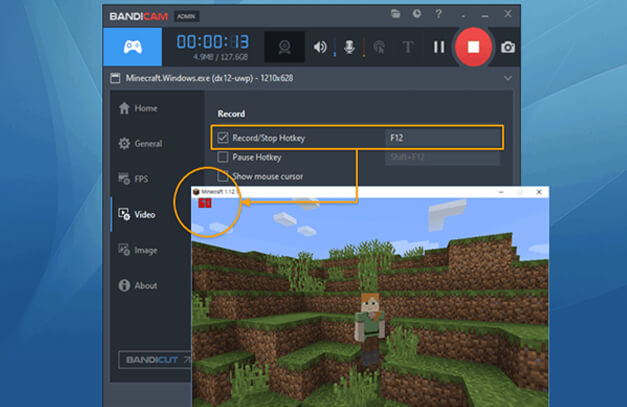Click the red FPS counter in Minecraft

(205, 204)
